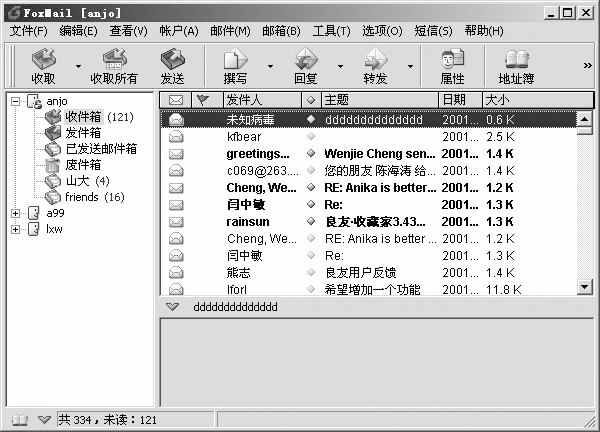Open the 废件箱 trash folder

(73, 165)
